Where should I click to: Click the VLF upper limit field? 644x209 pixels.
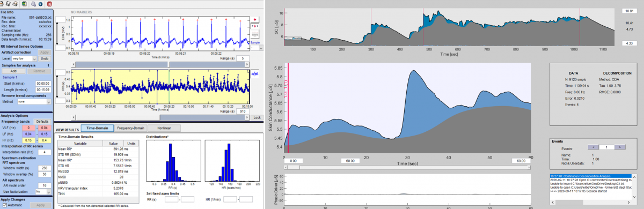point(45,128)
